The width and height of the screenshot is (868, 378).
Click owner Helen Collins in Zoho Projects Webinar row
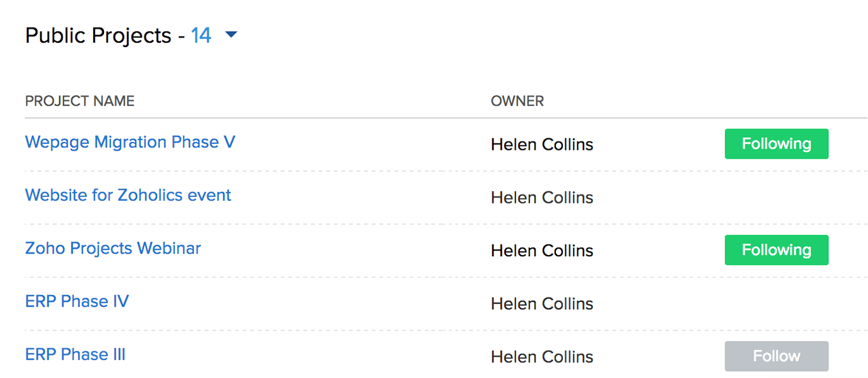pos(542,251)
